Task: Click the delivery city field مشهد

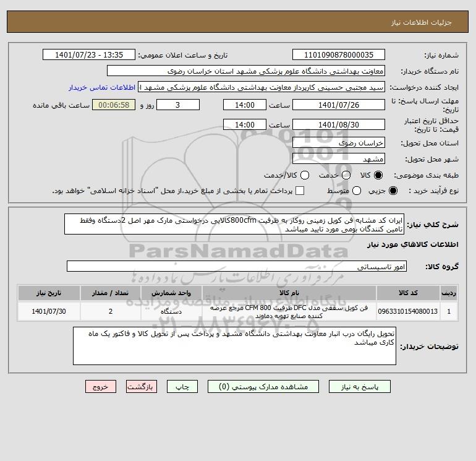Action: (339, 158)
